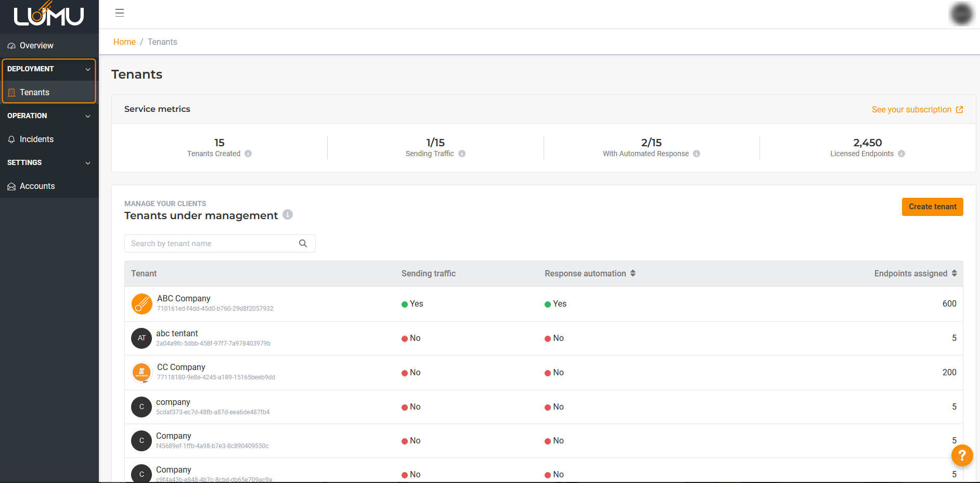
Task: Open the user profile avatar
Action: 961,14
